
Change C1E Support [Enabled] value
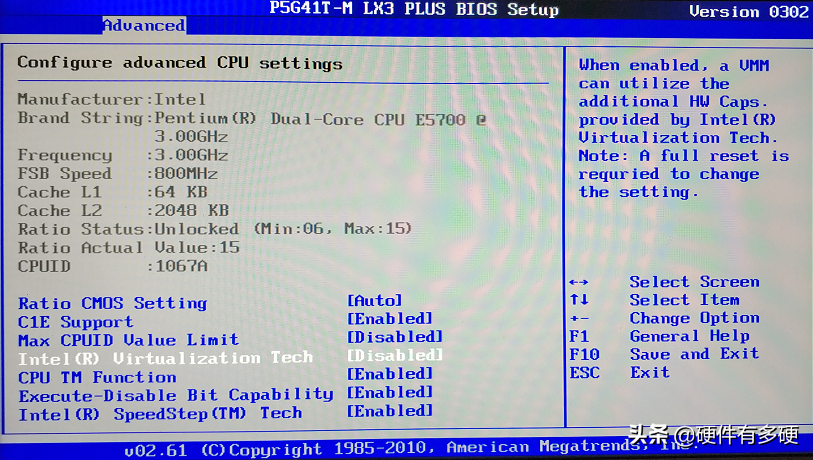[390, 318]
